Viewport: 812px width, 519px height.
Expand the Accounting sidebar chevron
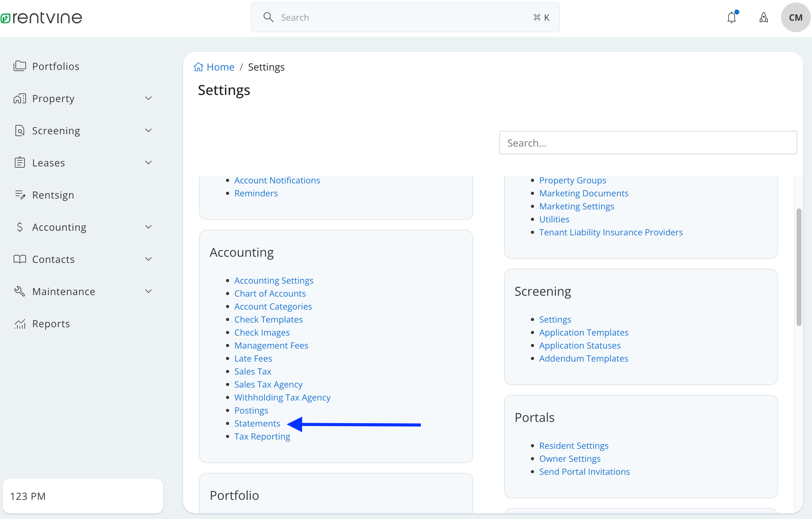148,227
